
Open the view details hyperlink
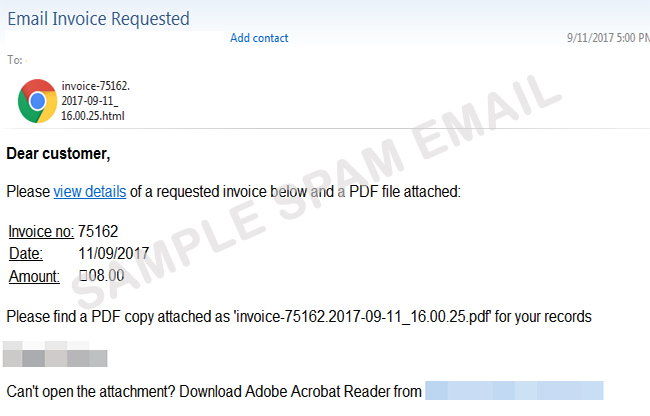[x=89, y=192]
